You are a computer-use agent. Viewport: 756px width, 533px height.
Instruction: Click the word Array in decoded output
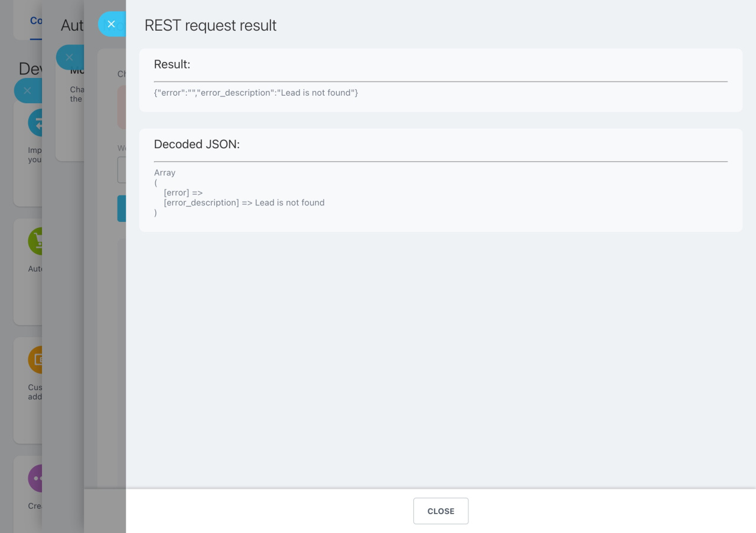click(x=165, y=172)
